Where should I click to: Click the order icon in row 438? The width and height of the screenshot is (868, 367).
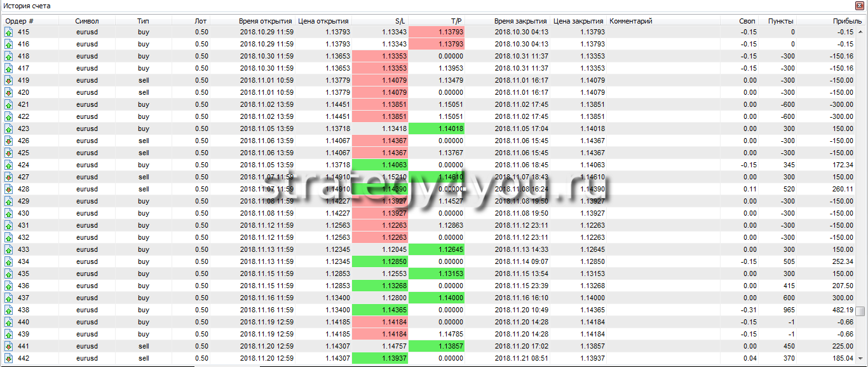[9, 310]
